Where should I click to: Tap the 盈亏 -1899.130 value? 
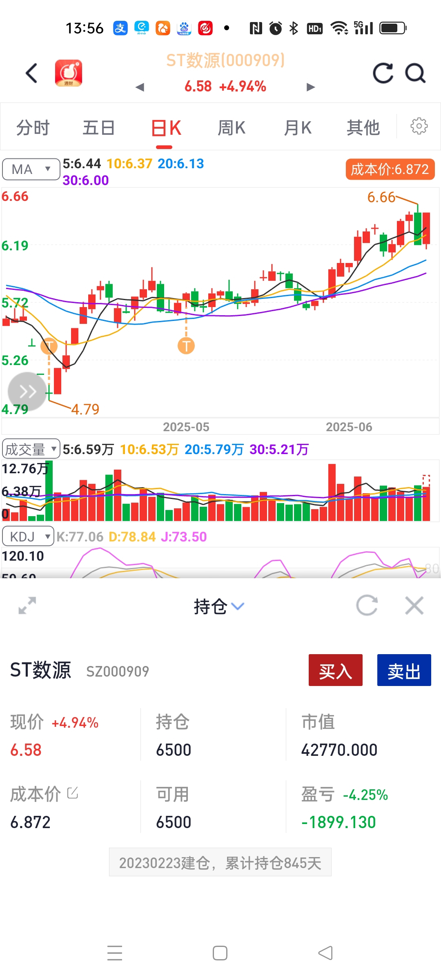(339, 822)
